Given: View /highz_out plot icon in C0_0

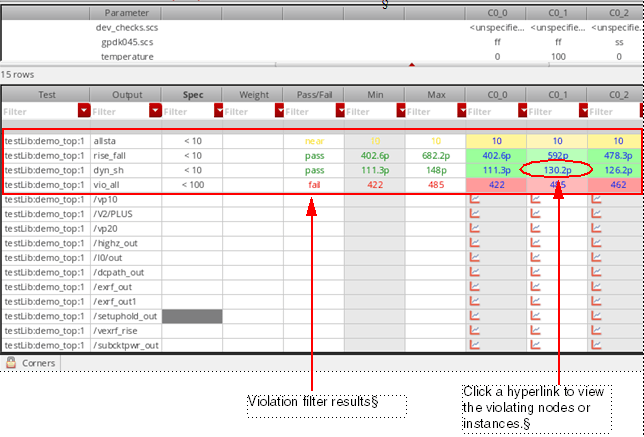Looking at the screenshot, I should point(475,243).
